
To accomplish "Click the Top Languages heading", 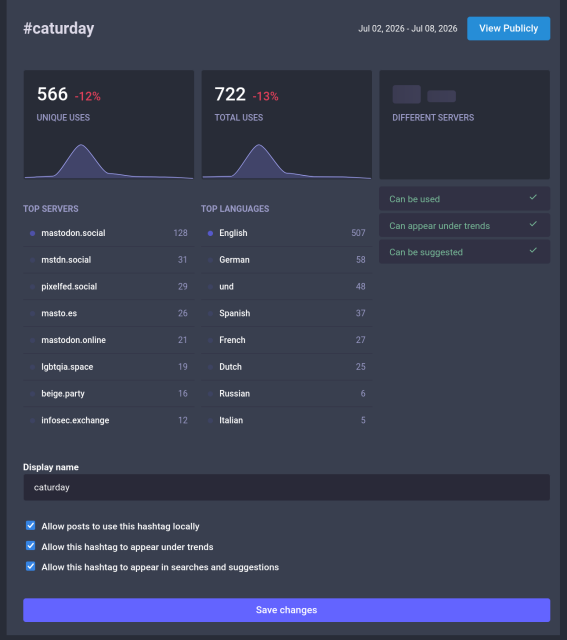I will pyautogui.click(x=235, y=209).
